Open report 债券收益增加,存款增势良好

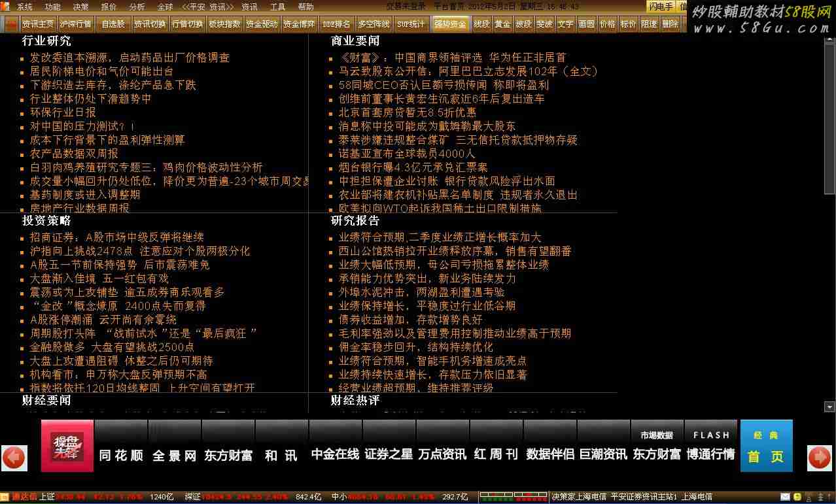tap(410, 319)
